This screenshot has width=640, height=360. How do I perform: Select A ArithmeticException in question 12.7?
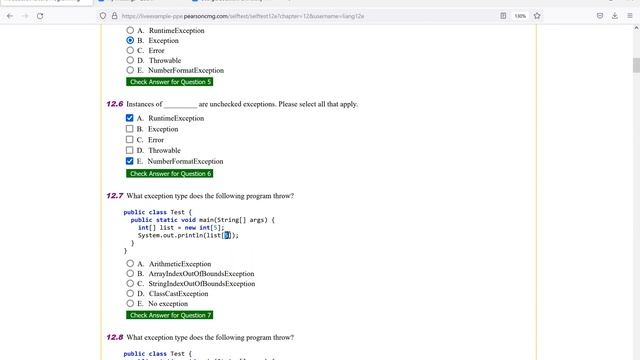click(130, 264)
